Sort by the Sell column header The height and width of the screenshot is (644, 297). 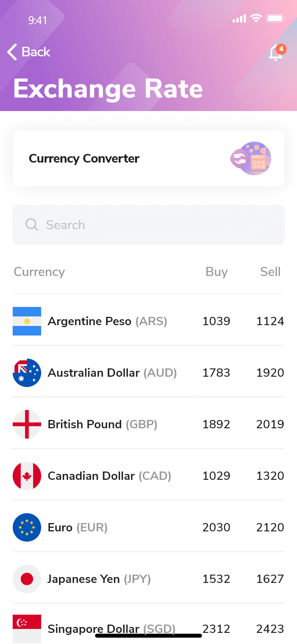pyautogui.click(x=270, y=272)
